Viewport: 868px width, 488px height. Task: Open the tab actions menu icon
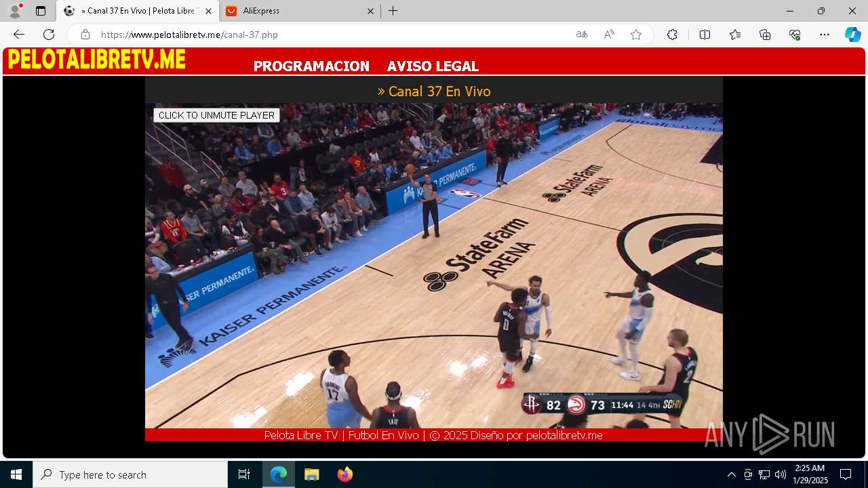41,11
